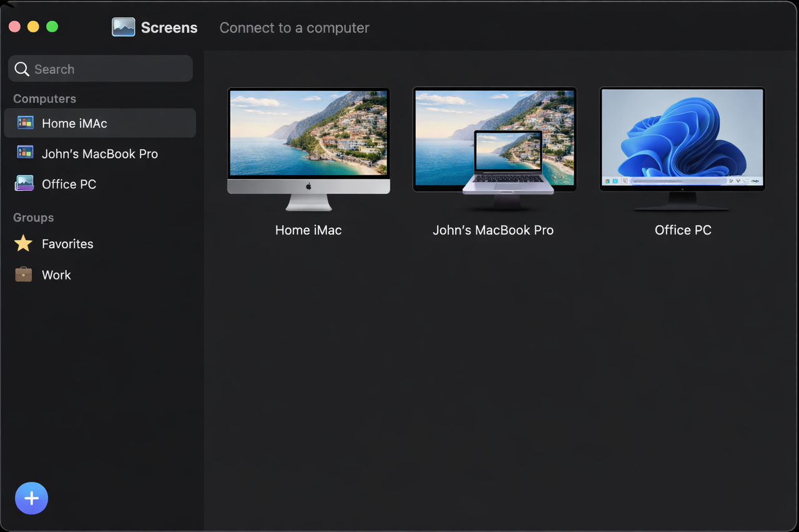Click the Connect to a computer subtitle
This screenshot has height=532, width=799.
(x=295, y=28)
